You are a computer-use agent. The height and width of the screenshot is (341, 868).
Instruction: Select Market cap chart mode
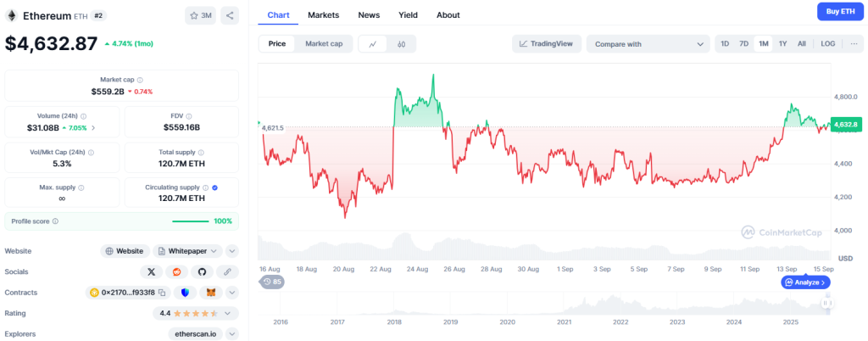coord(324,44)
